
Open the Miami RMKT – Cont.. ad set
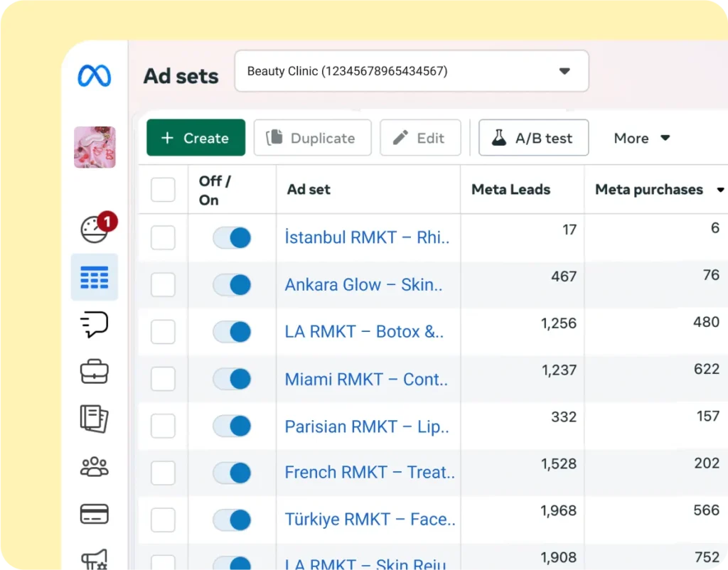tap(366, 380)
